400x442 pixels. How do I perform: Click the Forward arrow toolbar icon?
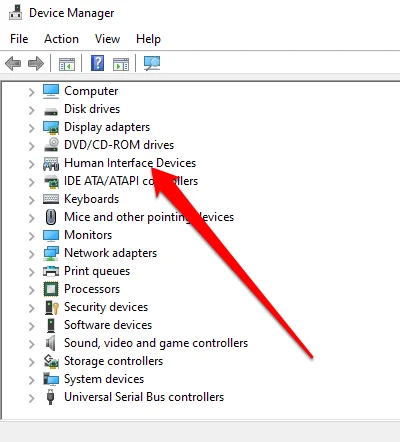[x=36, y=63]
